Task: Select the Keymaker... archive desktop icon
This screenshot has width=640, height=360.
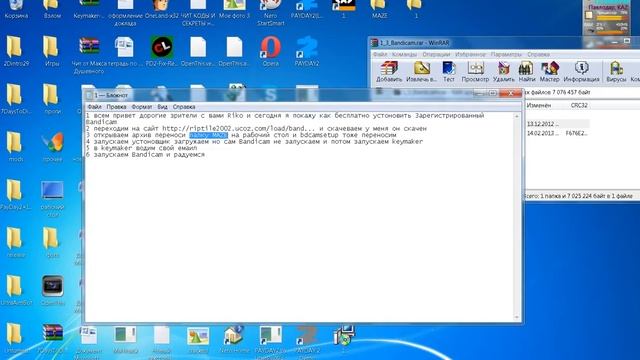Action: point(89,9)
